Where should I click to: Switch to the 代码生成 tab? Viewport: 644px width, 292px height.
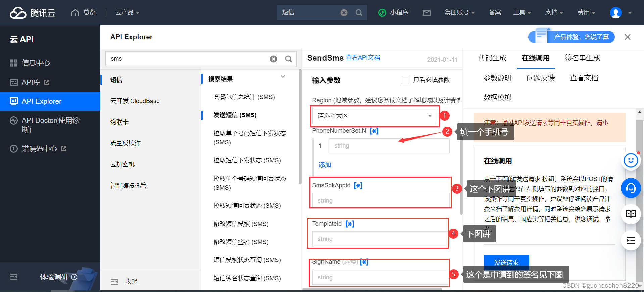coord(492,58)
